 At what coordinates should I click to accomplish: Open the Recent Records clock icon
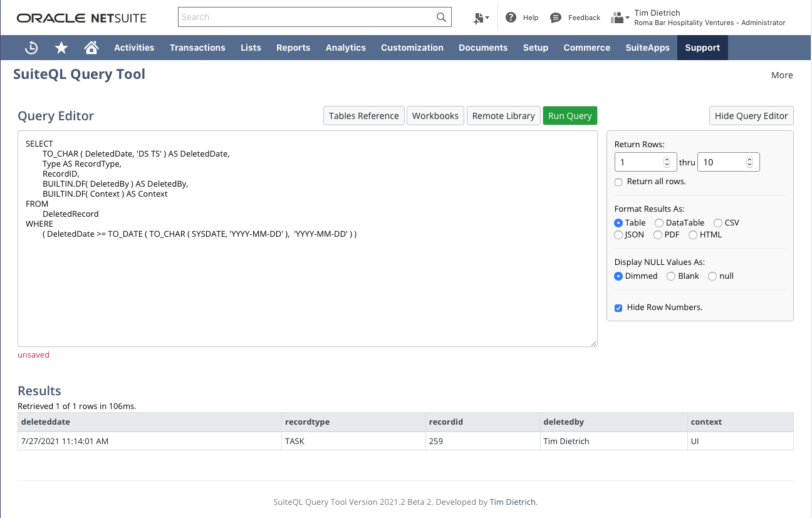31,48
